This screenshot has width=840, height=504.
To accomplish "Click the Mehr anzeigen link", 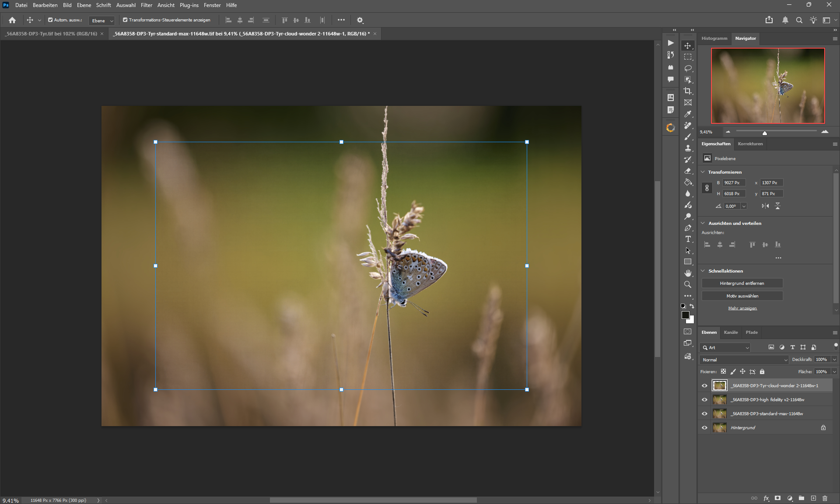I will 742,308.
